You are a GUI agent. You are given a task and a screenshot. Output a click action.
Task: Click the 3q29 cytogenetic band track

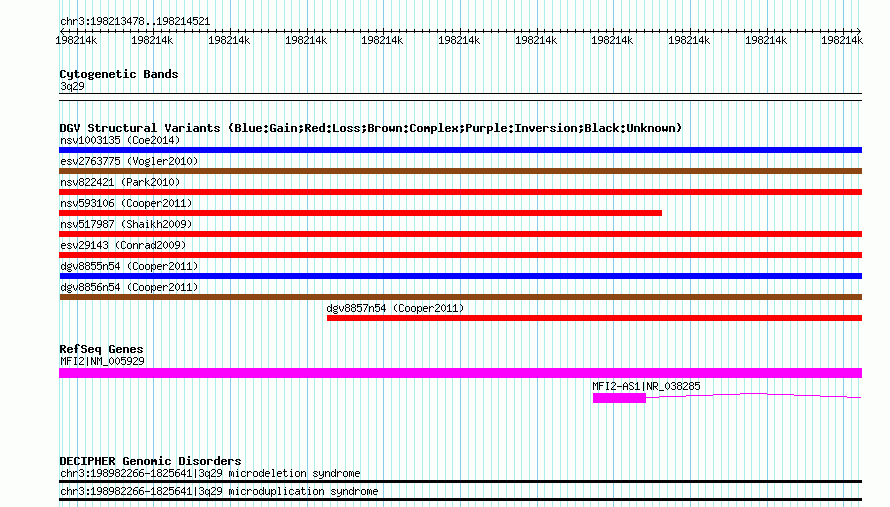[460, 97]
